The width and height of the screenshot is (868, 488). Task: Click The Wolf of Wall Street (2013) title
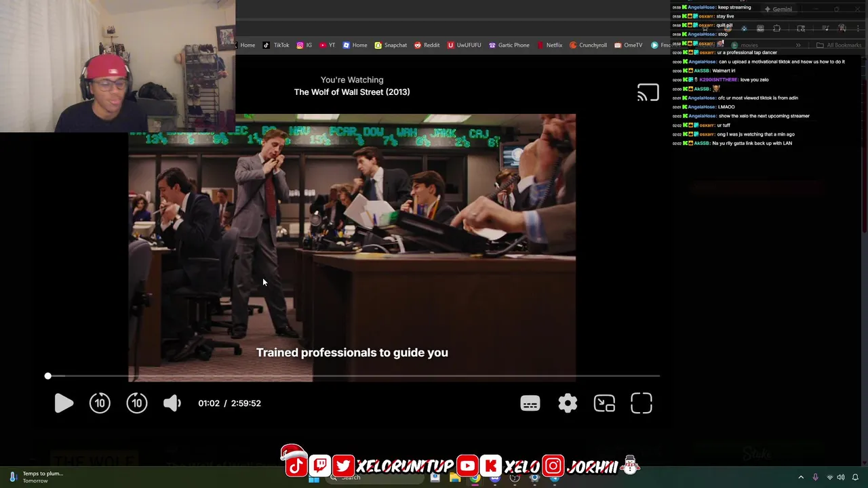[352, 92]
